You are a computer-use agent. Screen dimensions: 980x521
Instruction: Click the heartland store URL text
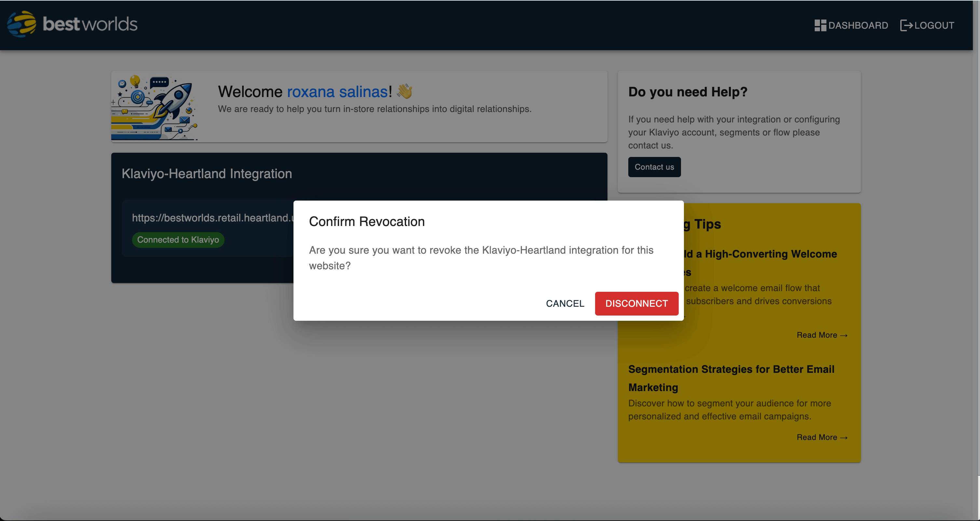pyautogui.click(x=213, y=218)
